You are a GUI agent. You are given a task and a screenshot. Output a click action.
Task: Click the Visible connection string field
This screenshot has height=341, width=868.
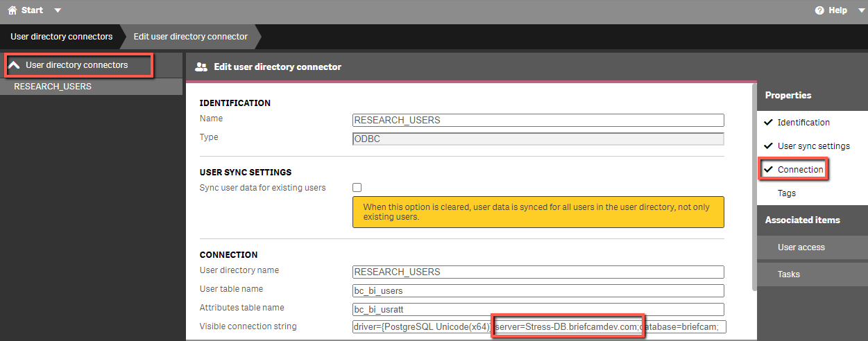[x=539, y=327]
